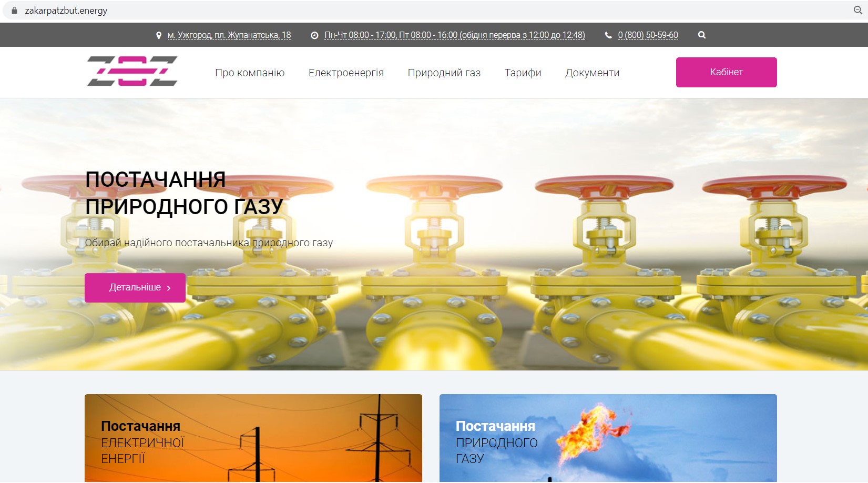This screenshot has width=868, height=483.
Task: Open the Ужгород address link
Action: coord(229,35)
